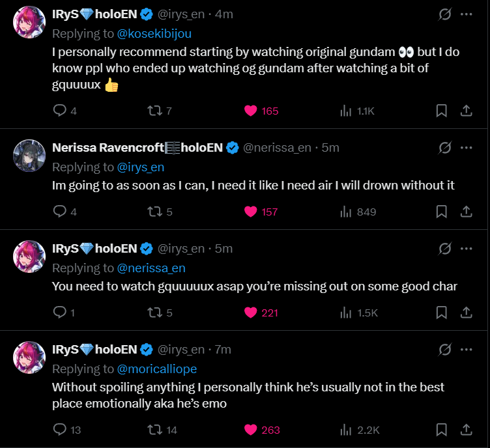Reply to IRyS's original gundam recommendation tweet
Image resolution: width=490 pixels, height=448 pixels.
59,111
